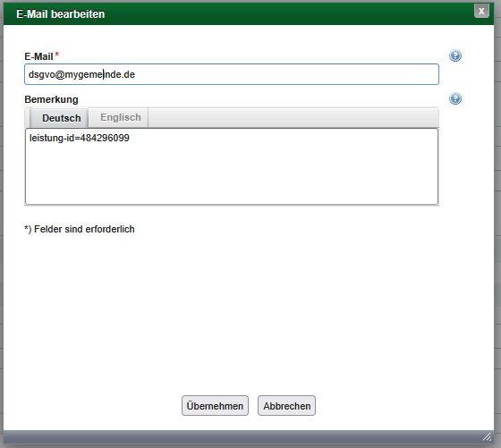Switch to the Englisch tab
This screenshot has height=448, width=501.
point(121,117)
